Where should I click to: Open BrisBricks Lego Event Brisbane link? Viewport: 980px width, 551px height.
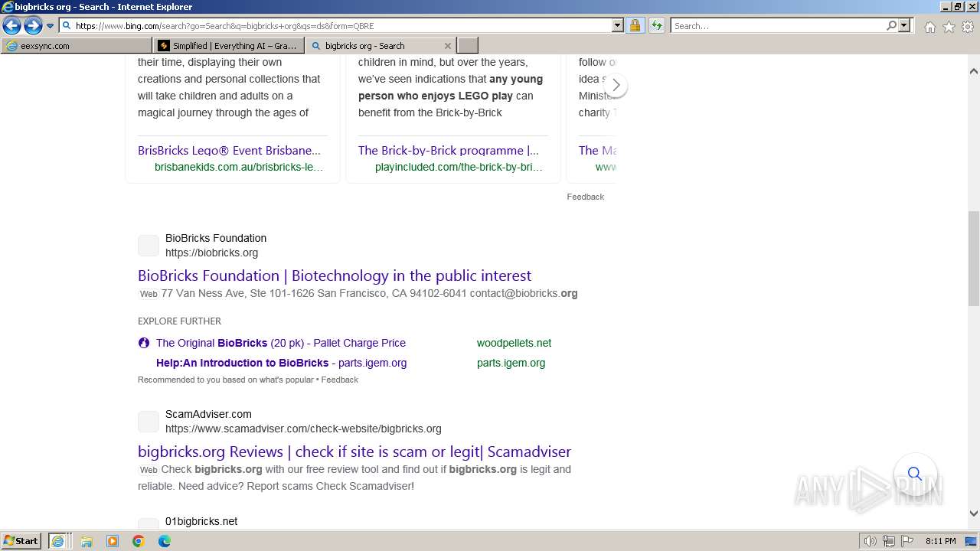click(x=230, y=151)
